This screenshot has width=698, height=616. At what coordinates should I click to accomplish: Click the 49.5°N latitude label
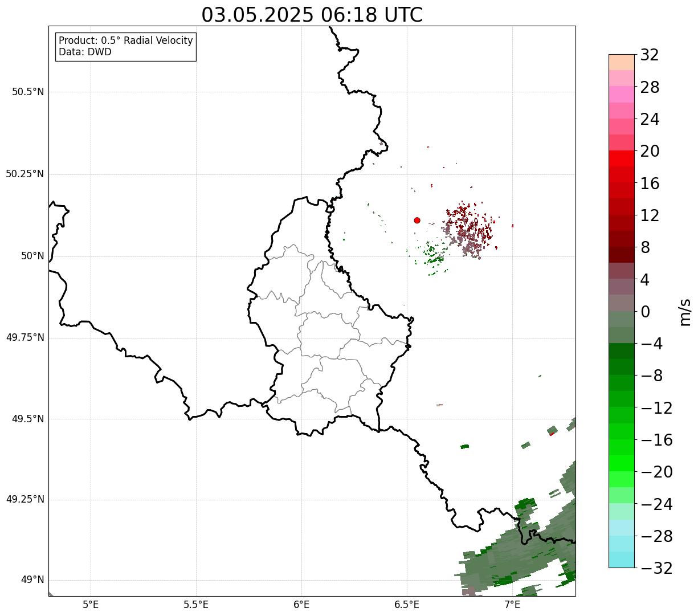click(x=27, y=419)
